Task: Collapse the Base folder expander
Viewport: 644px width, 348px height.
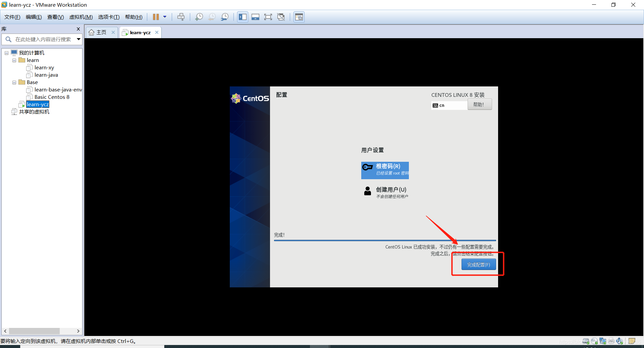Action: (14, 82)
